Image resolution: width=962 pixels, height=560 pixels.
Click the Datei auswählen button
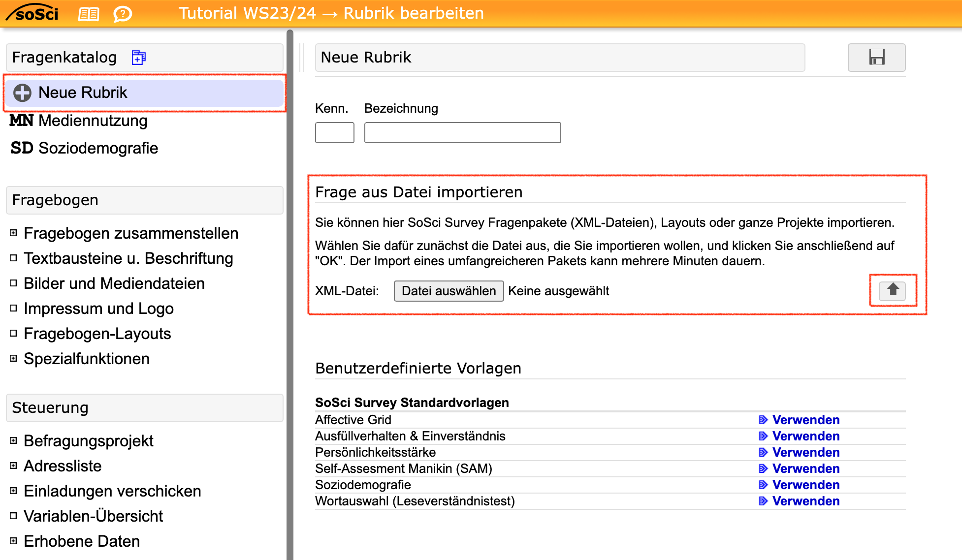coord(449,291)
